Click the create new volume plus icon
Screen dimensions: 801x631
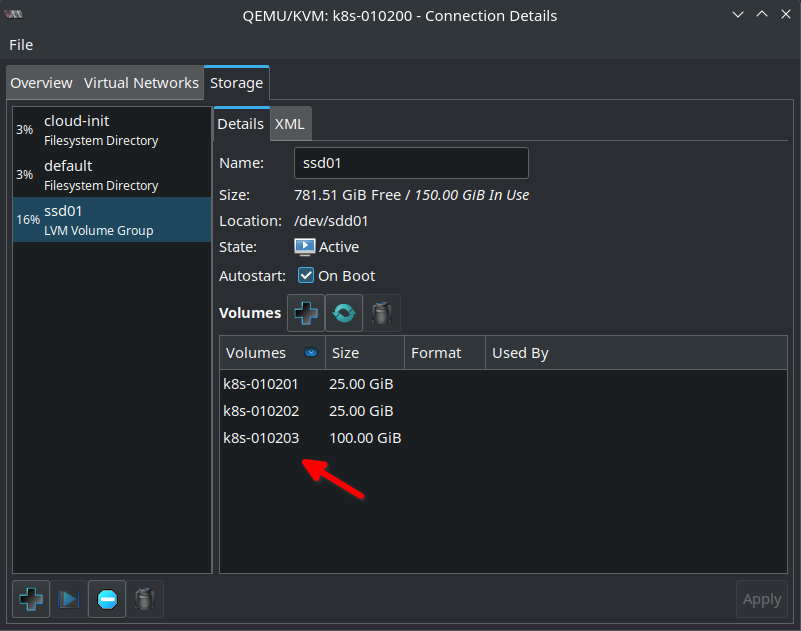tap(305, 313)
